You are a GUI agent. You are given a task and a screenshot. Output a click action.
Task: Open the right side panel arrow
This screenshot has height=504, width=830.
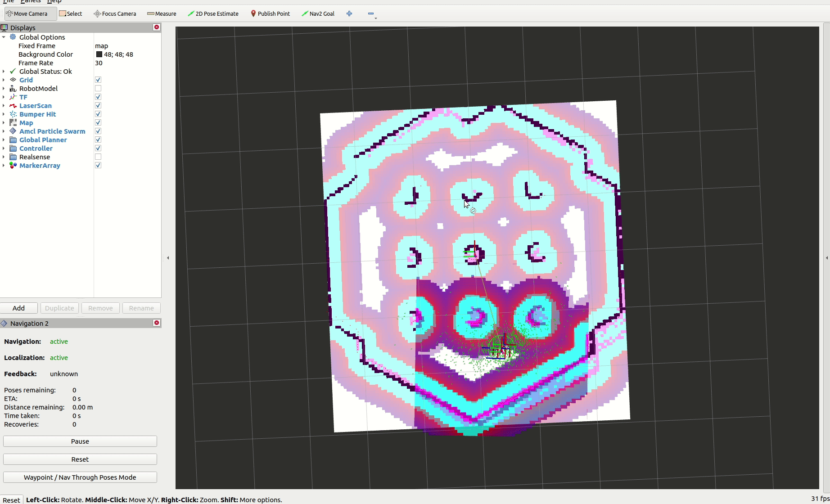[826, 258]
